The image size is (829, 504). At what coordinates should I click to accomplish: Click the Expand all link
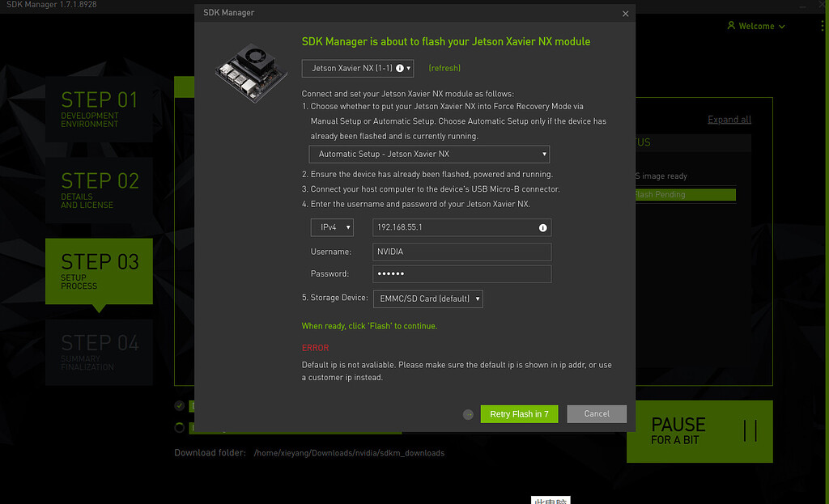click(x=729, y=120)
